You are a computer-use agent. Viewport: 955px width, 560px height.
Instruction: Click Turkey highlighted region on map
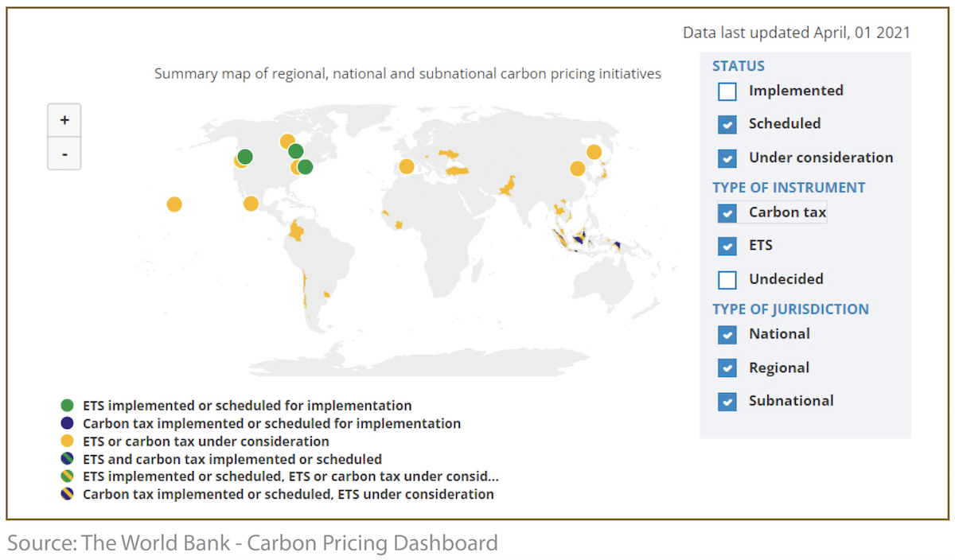(456, 171)
